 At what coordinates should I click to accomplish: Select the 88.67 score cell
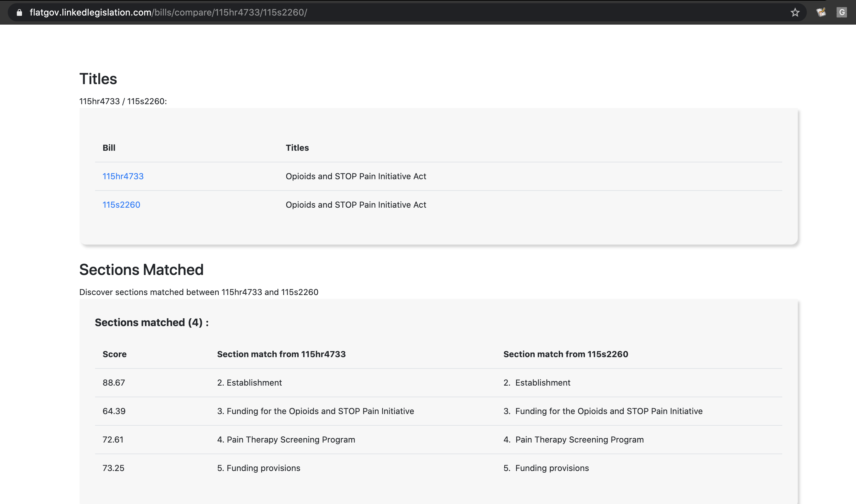tap(114, 383)
